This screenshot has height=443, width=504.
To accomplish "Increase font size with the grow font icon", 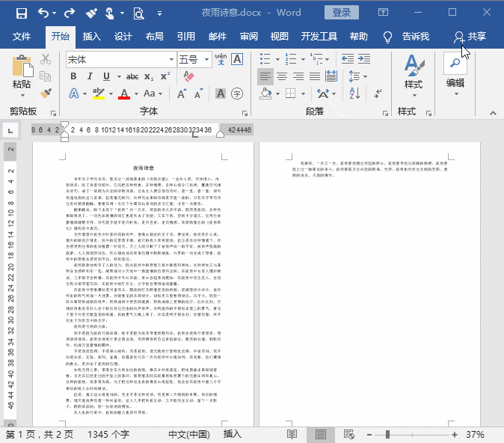I will pos(182,94).
